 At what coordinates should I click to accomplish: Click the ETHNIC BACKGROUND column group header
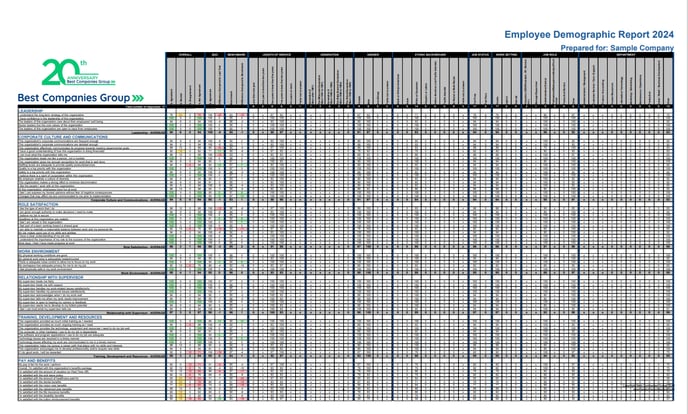click(430, 55)
